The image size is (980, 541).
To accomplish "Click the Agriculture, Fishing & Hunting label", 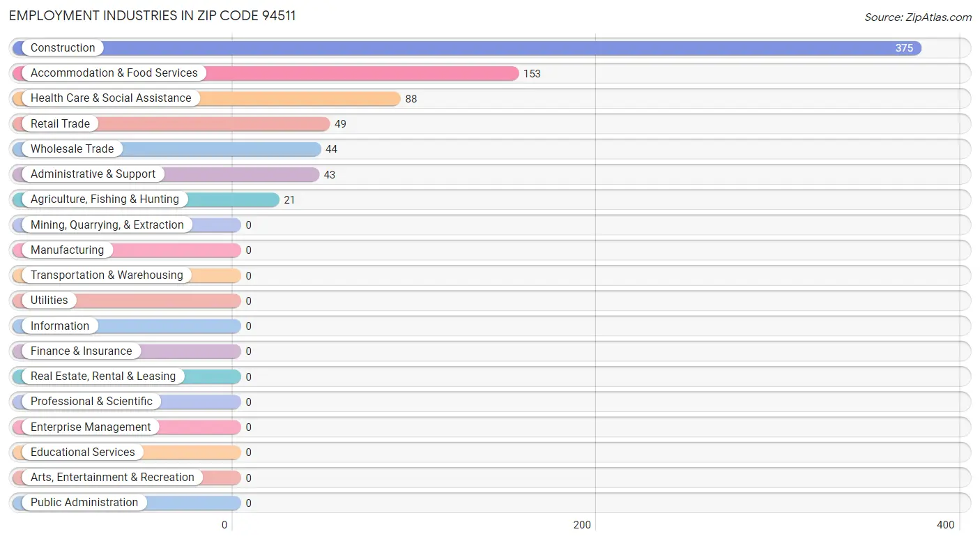I will pyautogui.click(x=105, y=199).
